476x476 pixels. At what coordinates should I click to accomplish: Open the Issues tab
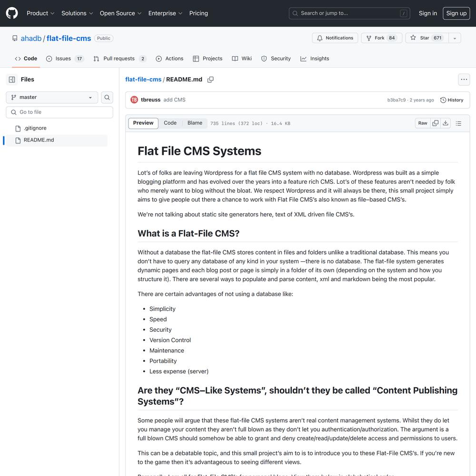[x=65, y=59]
